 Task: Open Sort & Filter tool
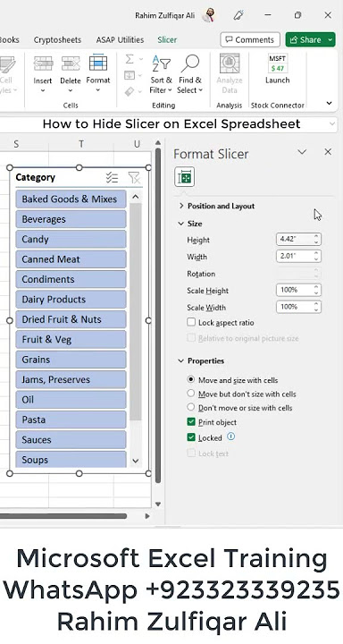tap(161, 64)
